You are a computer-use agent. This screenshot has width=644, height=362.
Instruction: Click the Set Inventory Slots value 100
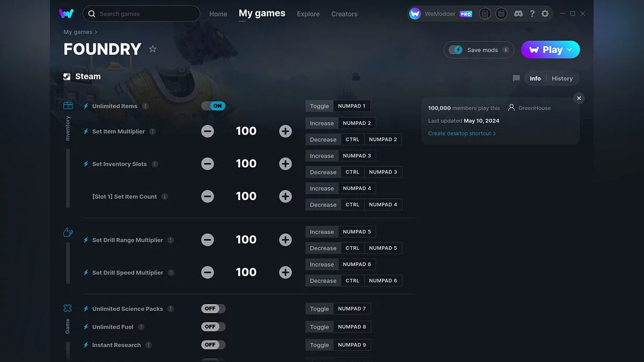[x=246, y=164]
